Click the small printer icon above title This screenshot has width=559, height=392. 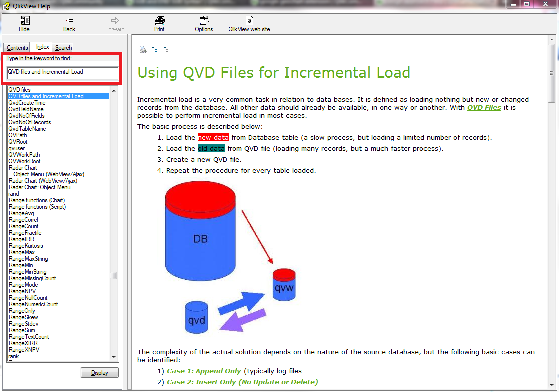click(143, 50)
